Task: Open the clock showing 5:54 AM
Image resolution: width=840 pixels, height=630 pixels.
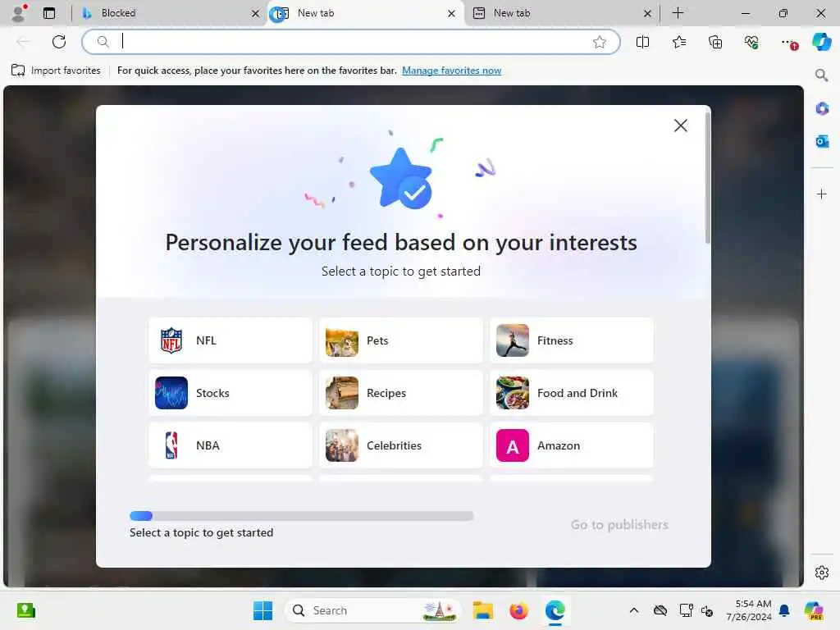Action: [x=748, y=610]
